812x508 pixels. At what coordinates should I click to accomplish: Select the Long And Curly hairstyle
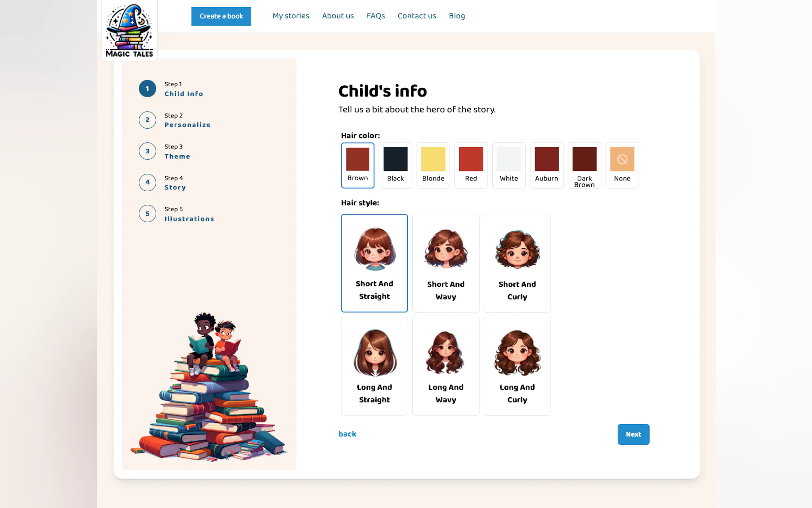(517, 366)
